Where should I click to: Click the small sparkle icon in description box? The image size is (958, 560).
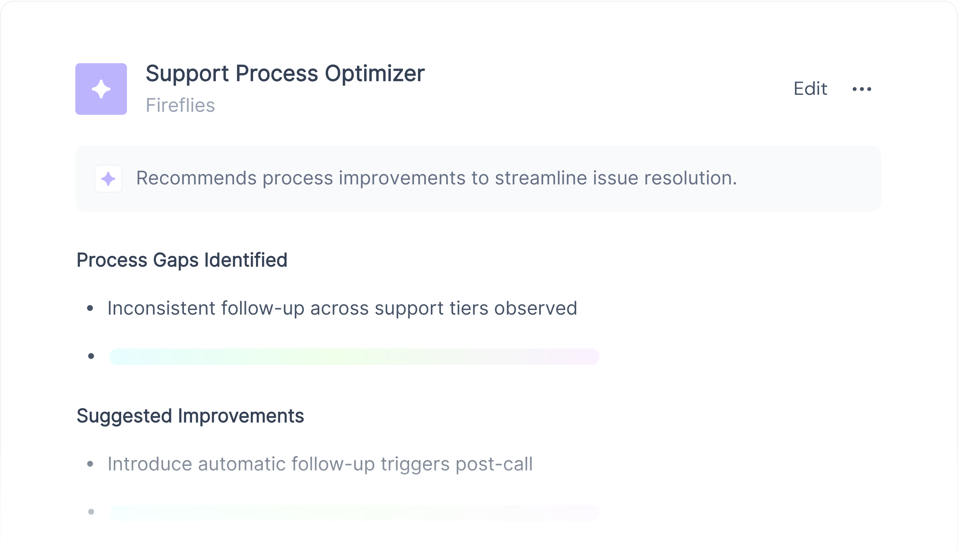point(108,178)
